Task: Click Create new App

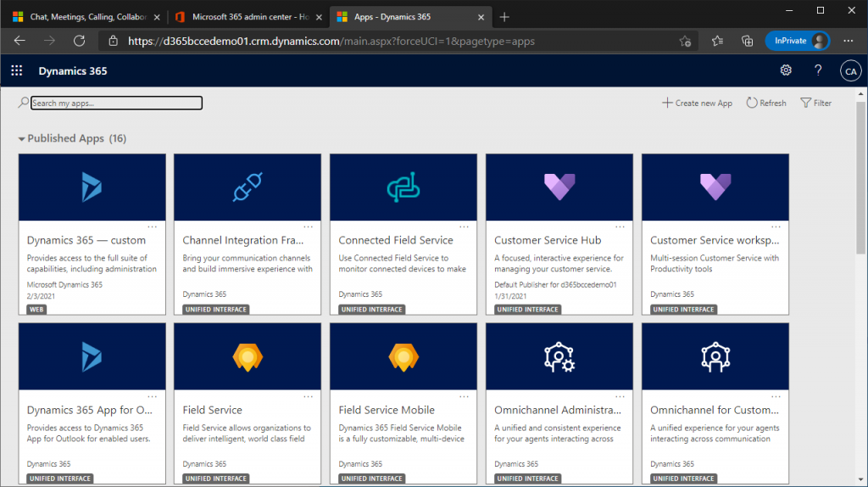Action: [x=697, y=103]
